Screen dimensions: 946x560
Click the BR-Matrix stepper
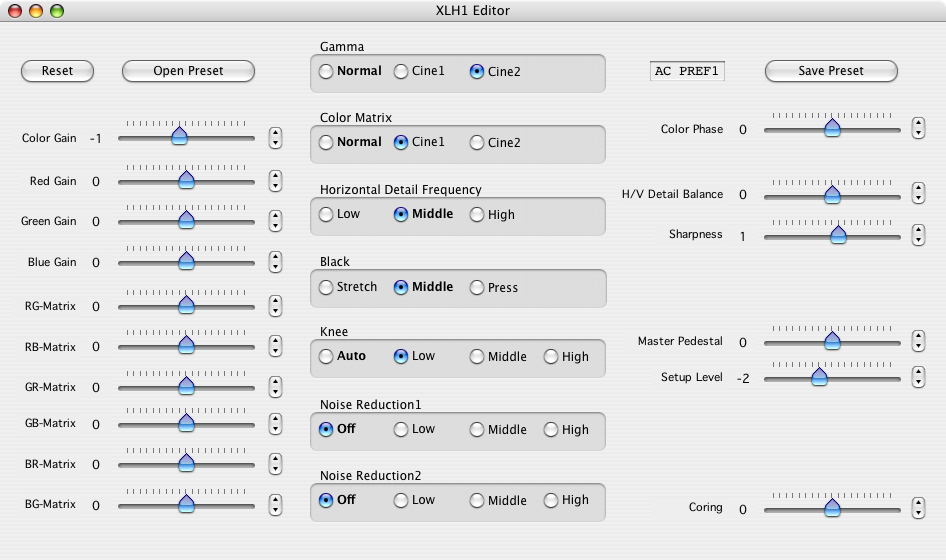[275, 464]
